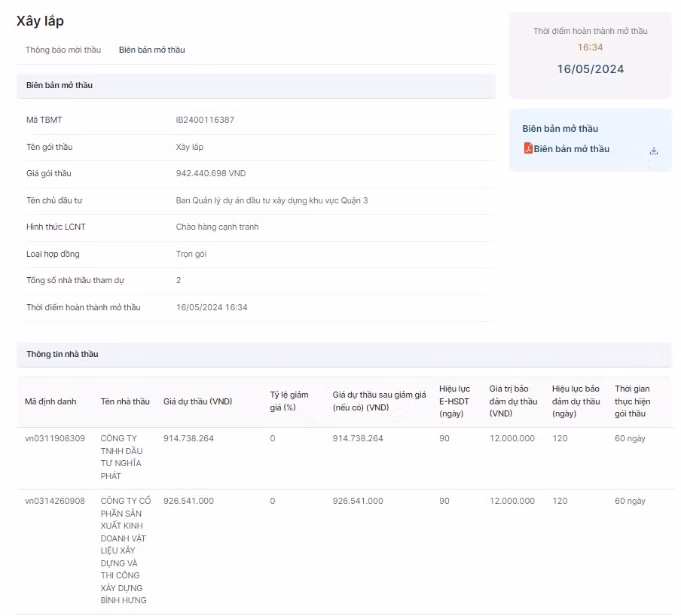Collapse the Thông tin nhà thầu section header
This screenshot has height=616, width=681.
343,354
